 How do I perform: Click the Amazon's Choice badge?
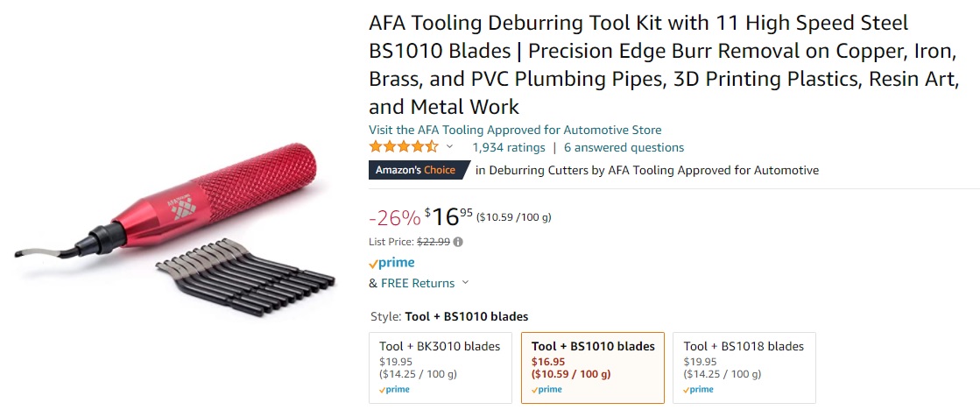pyautogui.click(x=416, y=170)
